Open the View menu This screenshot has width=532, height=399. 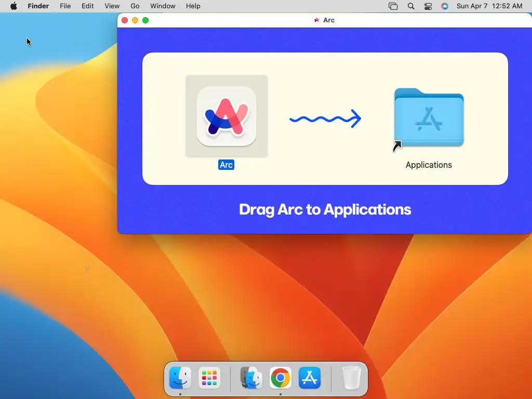112,6
